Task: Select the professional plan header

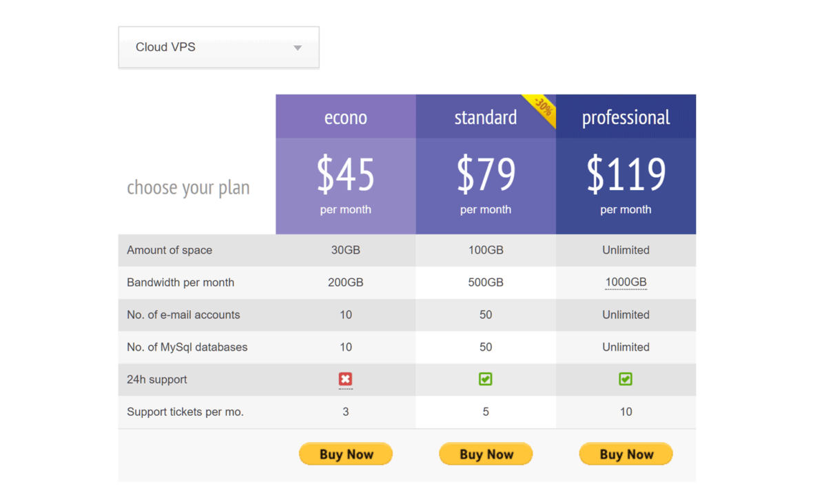Action: (x=626, y=117)
